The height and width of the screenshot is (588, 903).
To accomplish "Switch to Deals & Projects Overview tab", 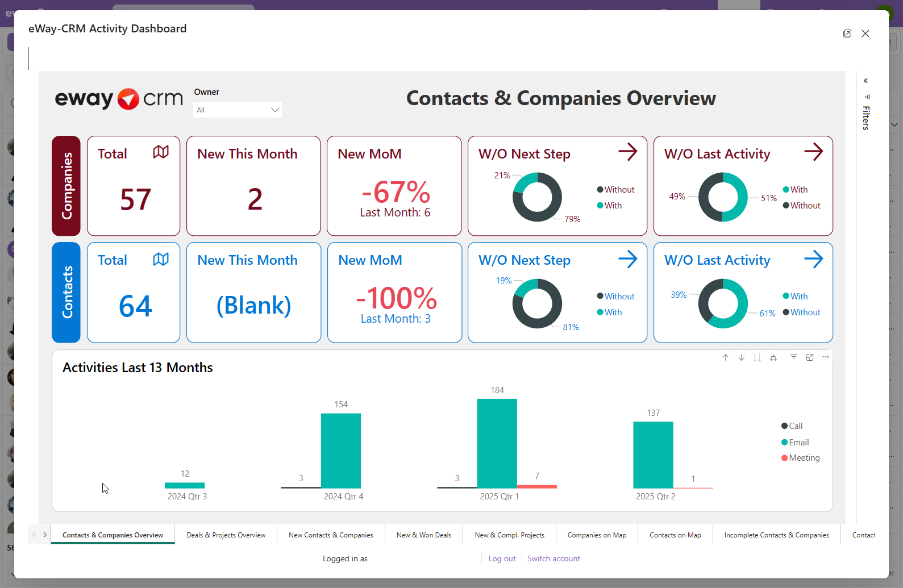I will [226, 535].
